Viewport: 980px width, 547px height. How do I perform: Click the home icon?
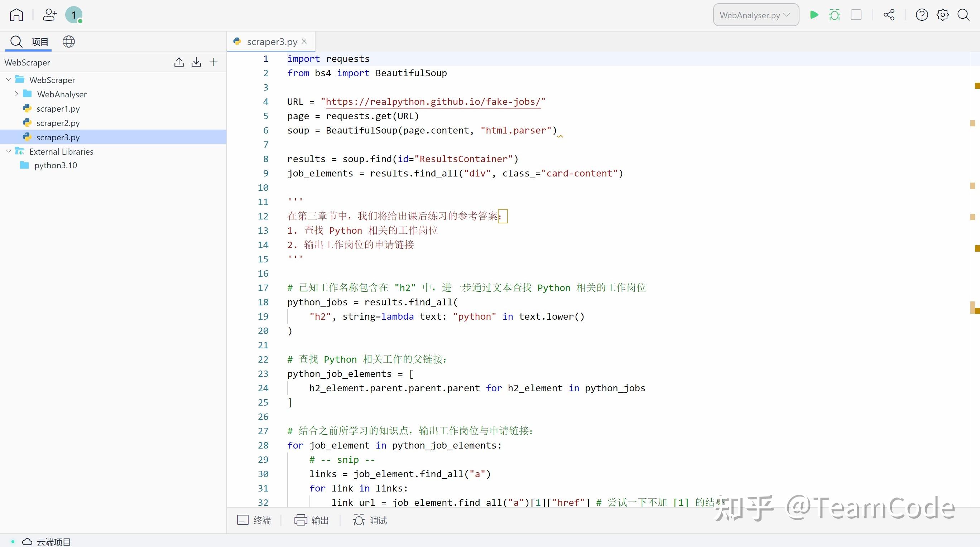point(16,15)
